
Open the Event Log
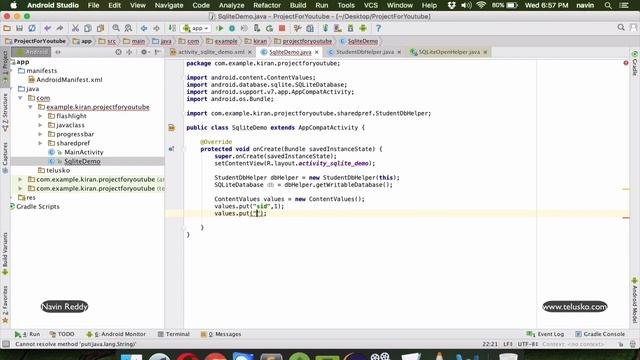pyautogui.click(x=545, y=334)
